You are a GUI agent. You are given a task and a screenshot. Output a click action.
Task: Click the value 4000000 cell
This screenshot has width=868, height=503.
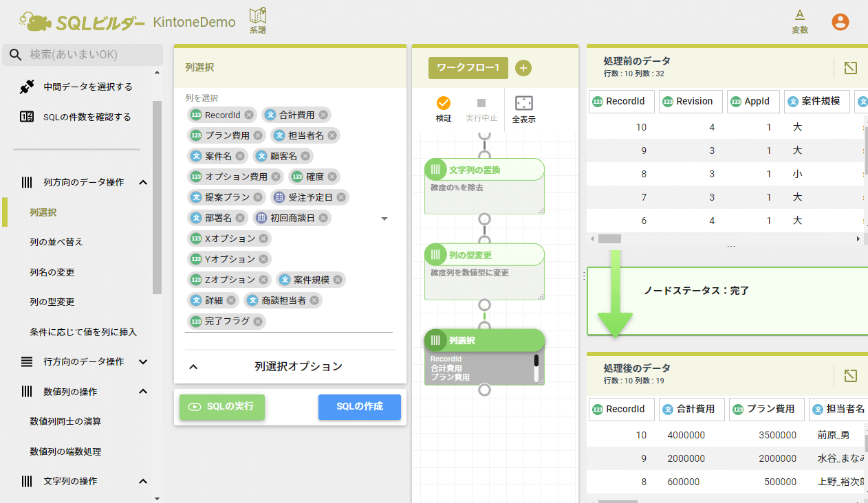pos(686,435)
